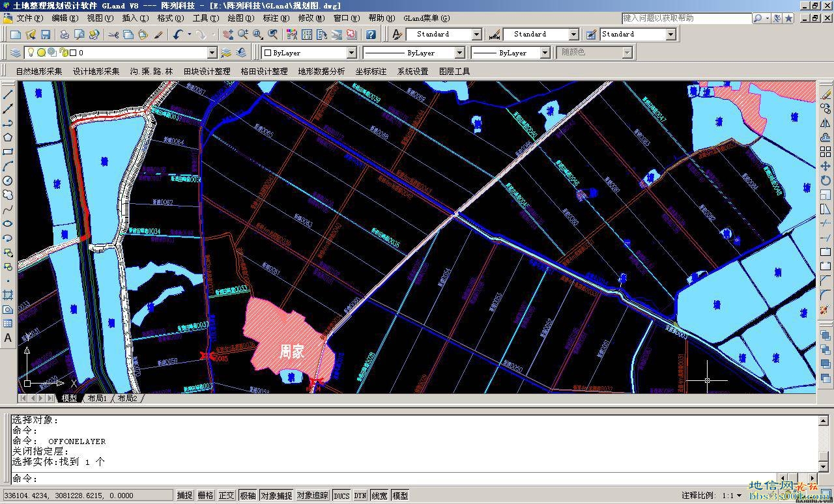Open 沟.渠.路.林 toolbar menu
The height and width of the screenshot is (504, 834).
[x=152, y=72]
